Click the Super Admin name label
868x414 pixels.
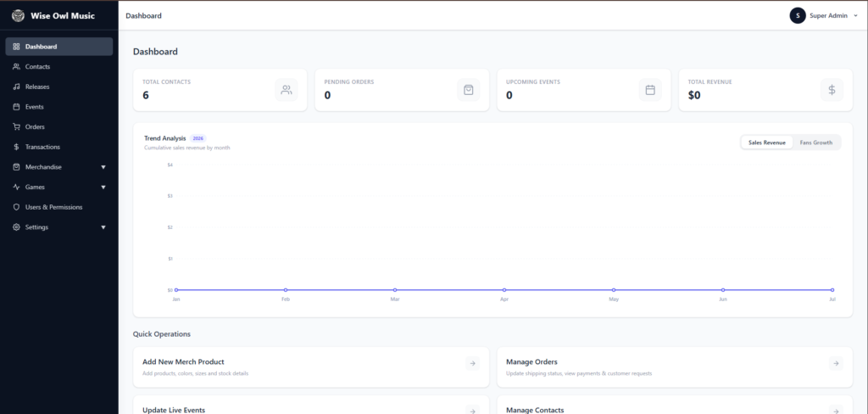(x=828, y=15)
